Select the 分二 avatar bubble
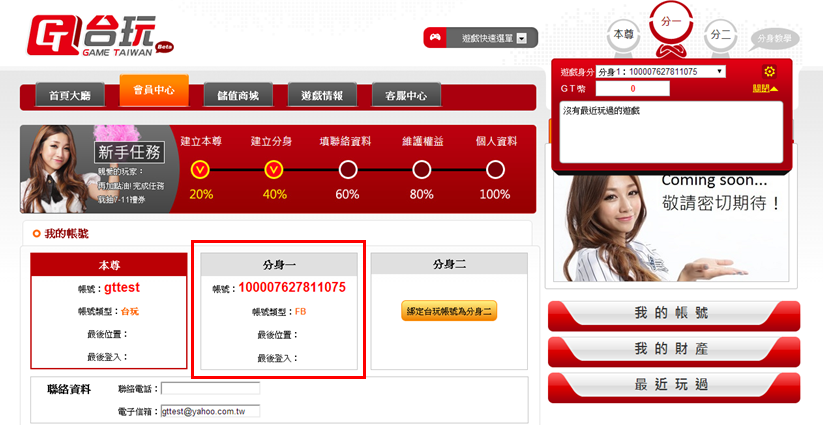 (x=720, y=34)
